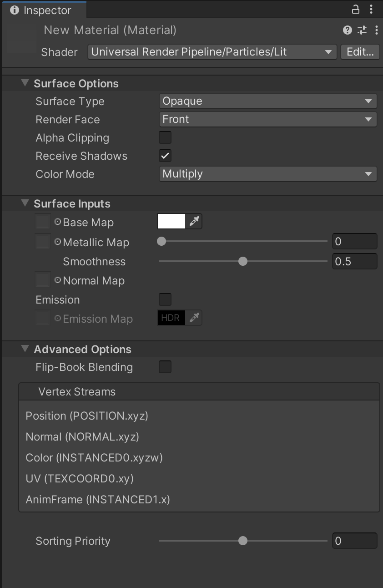Lock the Inspector with the padlock icon
This screenshot has height=588, width=383.
point(355,9)
